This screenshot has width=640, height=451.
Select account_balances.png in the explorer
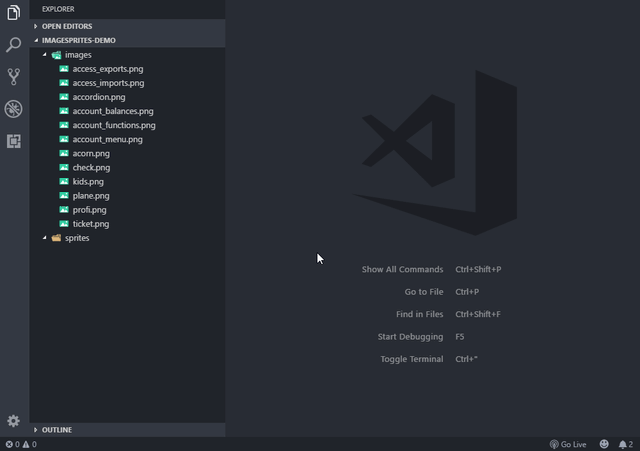(113, 111)
